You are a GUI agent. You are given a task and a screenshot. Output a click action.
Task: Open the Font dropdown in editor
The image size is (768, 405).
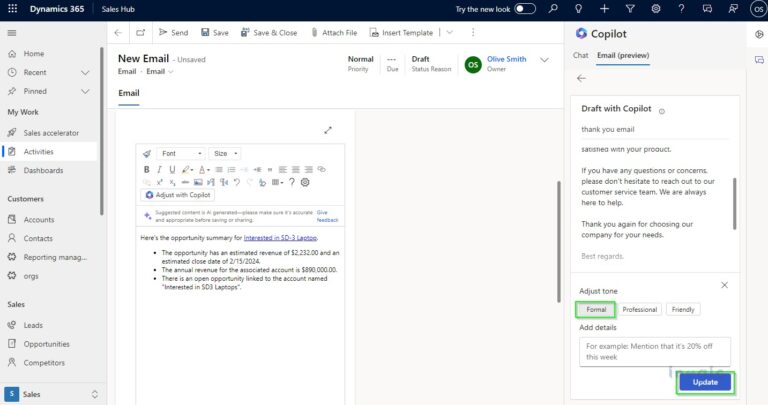click(x=181, y=154)
